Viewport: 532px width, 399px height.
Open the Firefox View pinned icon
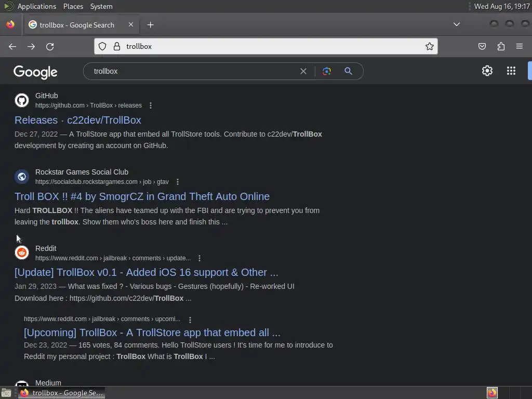[x=10, y=24]
